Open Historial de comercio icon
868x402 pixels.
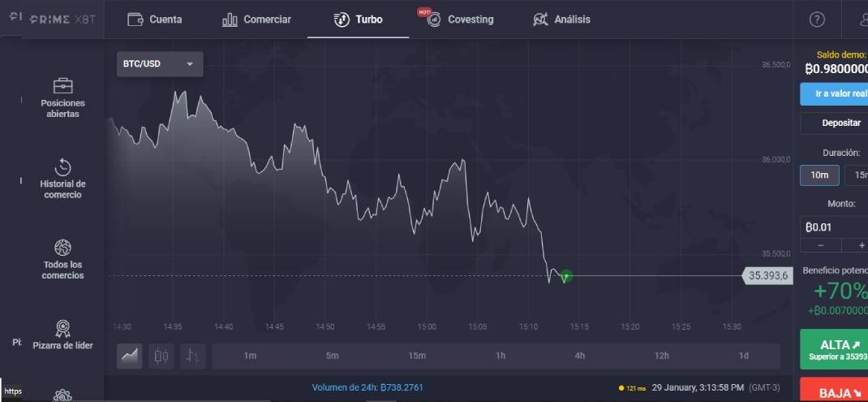click(x=62, y=167)
